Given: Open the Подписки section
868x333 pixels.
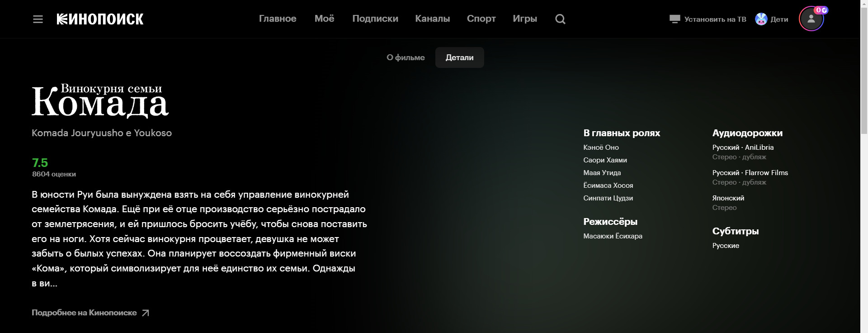Looking at the screenshot, I should pyautogui.click(x=375, y=19).
